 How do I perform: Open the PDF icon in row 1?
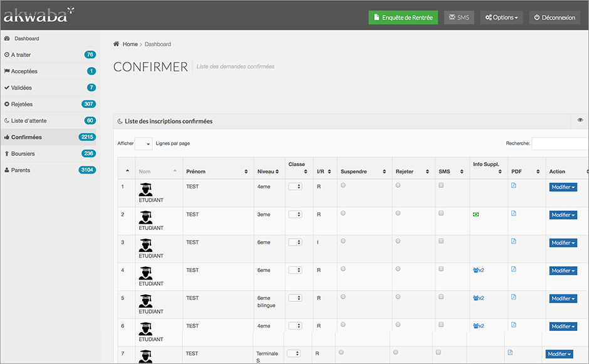tap(514, 185)
